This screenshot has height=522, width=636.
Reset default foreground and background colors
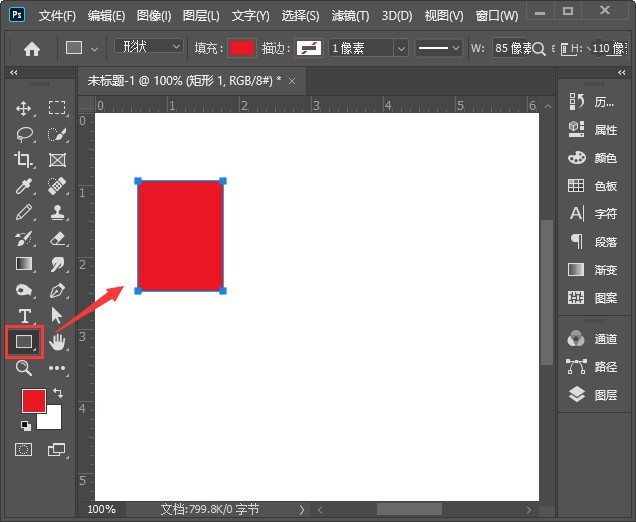pyautogui.click(x=25, y=426)
